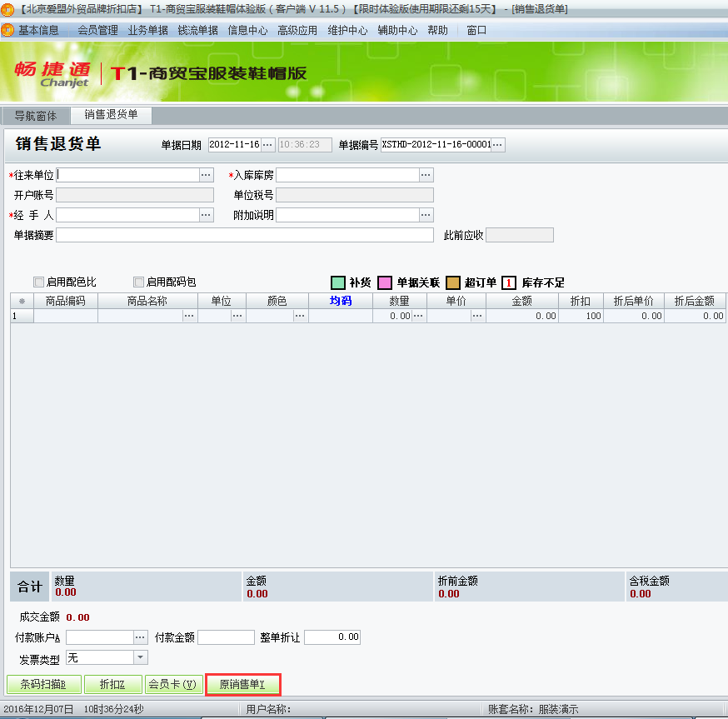Focus the 单据摘要 input field

245,235
